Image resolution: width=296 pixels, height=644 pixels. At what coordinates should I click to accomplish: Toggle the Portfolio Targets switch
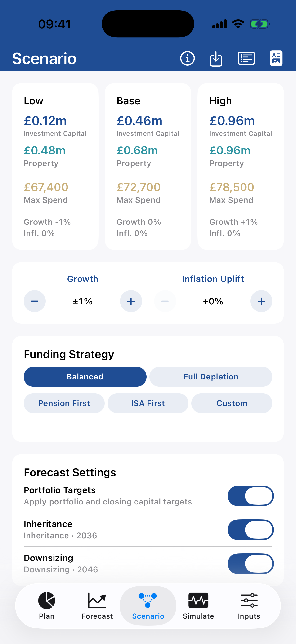(x=250, y=496)
